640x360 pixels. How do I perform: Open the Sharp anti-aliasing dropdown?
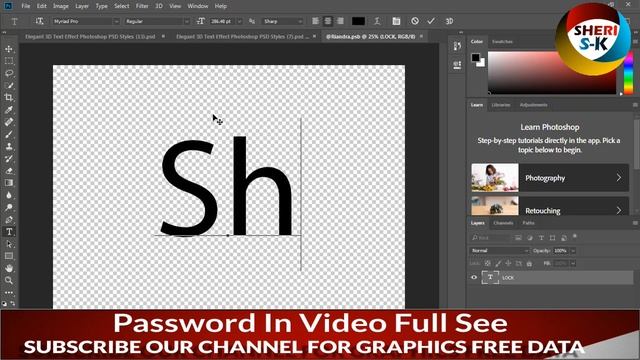click(x=300, y=21)
